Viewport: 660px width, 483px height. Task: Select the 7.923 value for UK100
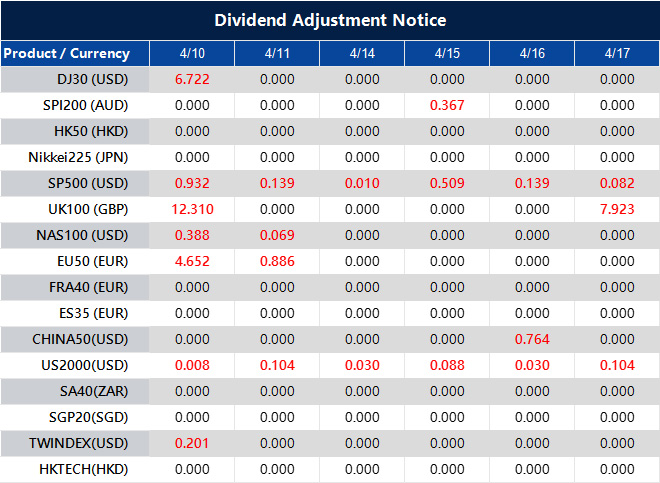coord(617,209)
